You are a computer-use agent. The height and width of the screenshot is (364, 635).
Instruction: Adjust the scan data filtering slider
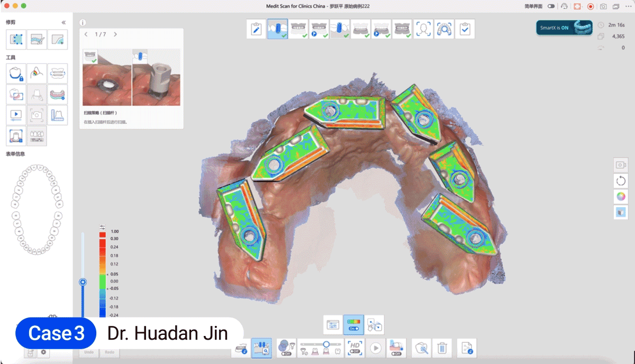tap(326, 344)
